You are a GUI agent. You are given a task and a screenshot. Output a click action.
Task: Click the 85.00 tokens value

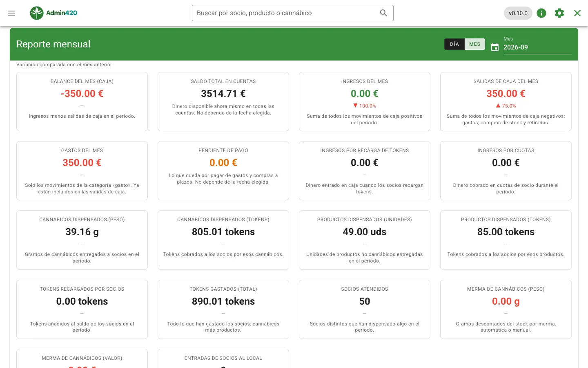[x=506, y=232]
